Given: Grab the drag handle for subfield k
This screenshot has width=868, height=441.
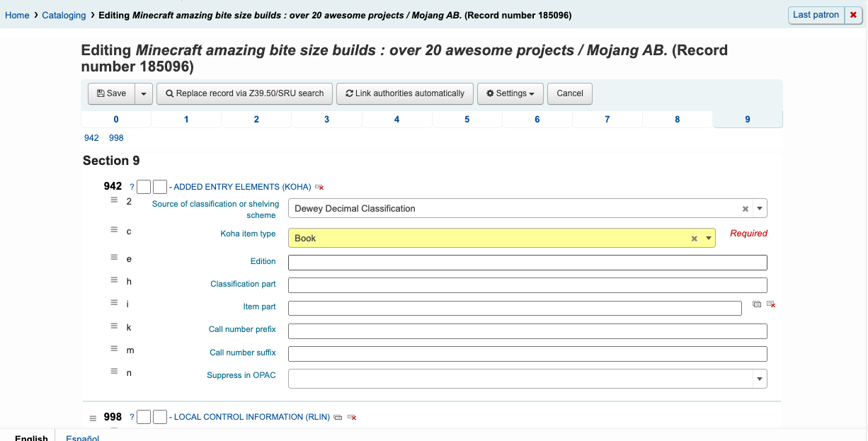Looking at the screenshot, I should point(114,326).
